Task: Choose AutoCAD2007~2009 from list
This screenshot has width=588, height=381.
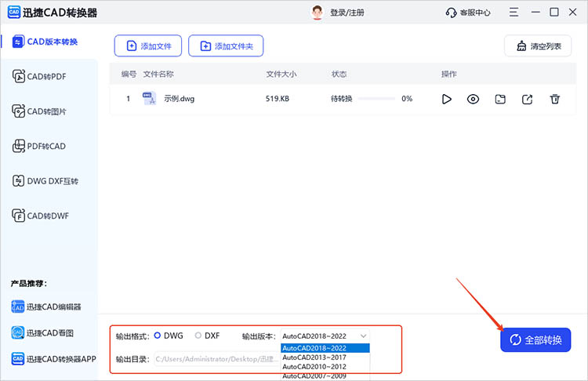Action: (325, 376)
